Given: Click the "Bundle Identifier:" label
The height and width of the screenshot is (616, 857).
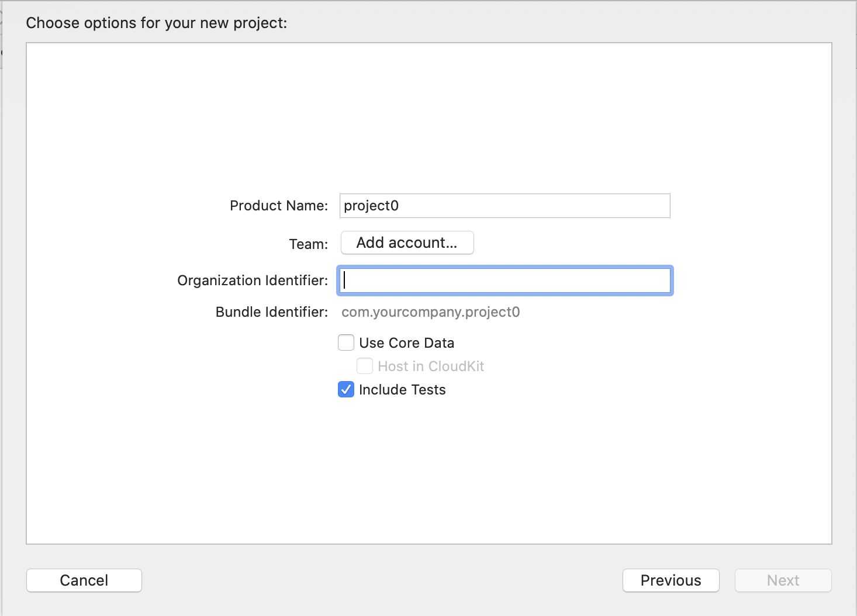Looking at the screenshot, I should [x=272, y=312].
